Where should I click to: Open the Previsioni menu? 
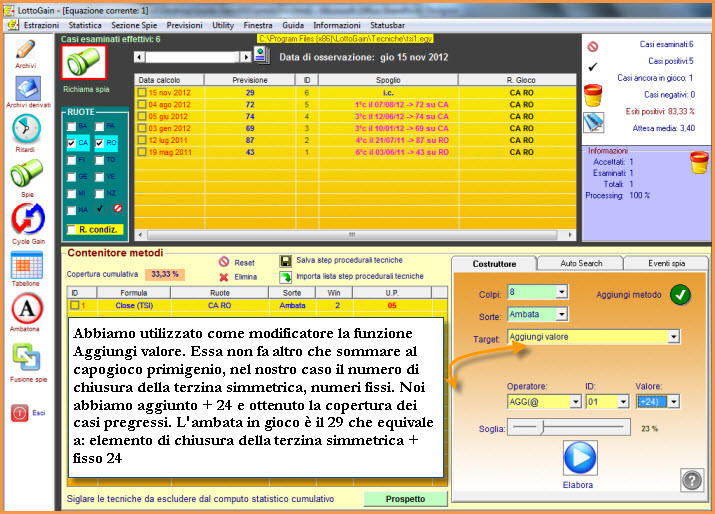point(184,25)
